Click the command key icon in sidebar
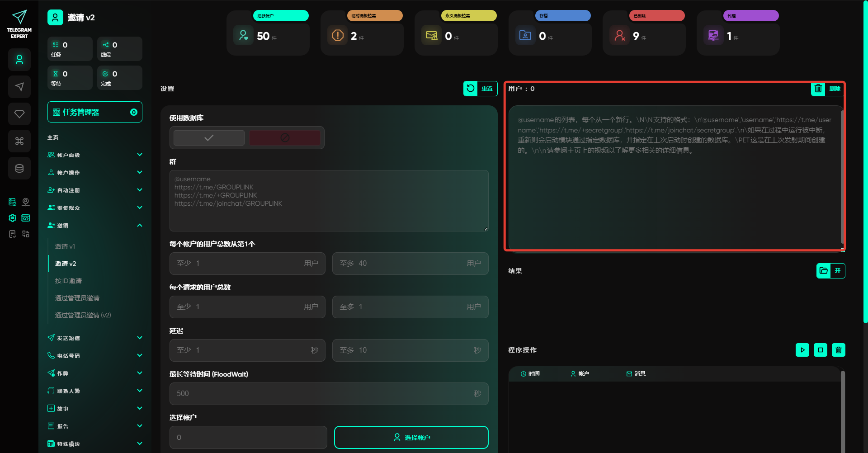Screen dimensions: 868x453 click(x=19, y=141)
